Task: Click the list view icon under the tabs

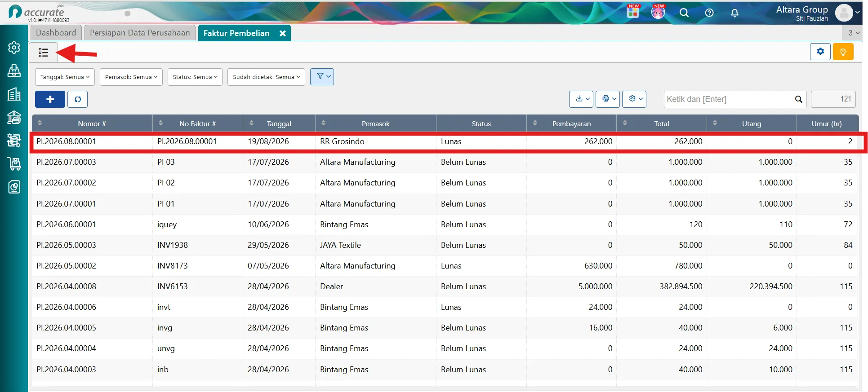Action: point(44,53)
